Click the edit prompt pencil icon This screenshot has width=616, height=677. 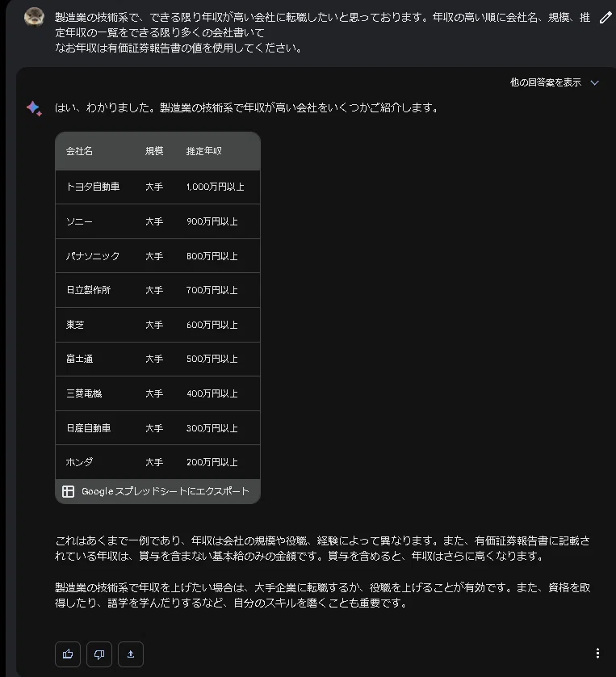tap(606, 17)
